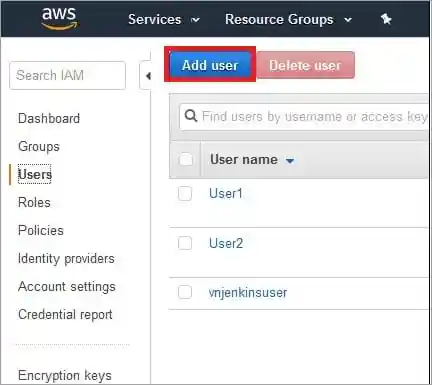Open Account settings in the sidebar
Viewport: 432px width, 385px height.
click(67, 287)
